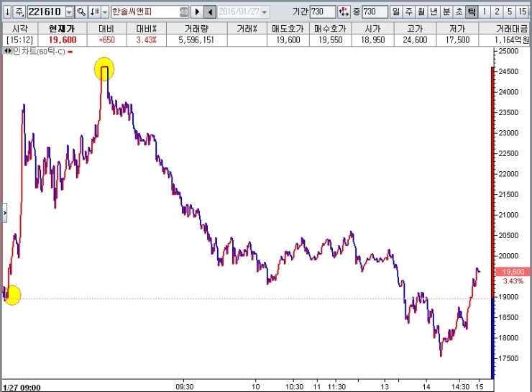This screenshot has height=392, width=532.
Task: Click the red-blue arrows range icon
Action: tap(344, 12)
